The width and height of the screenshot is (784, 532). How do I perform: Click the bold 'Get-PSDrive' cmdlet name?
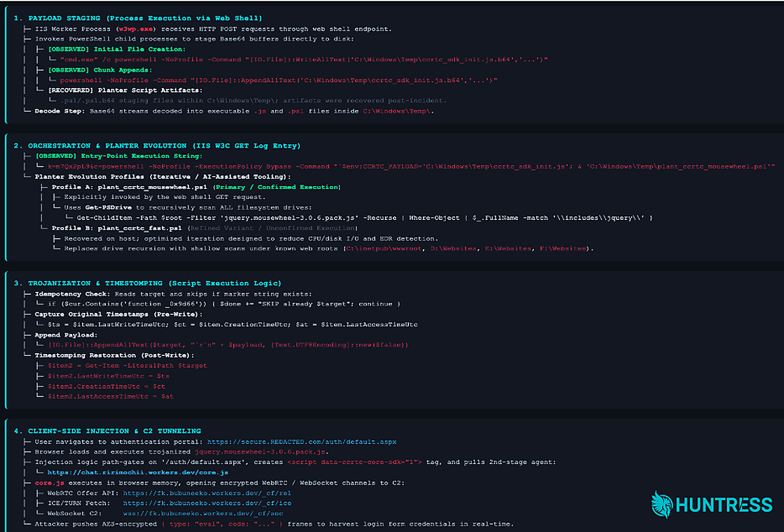[x=108, y=208]
